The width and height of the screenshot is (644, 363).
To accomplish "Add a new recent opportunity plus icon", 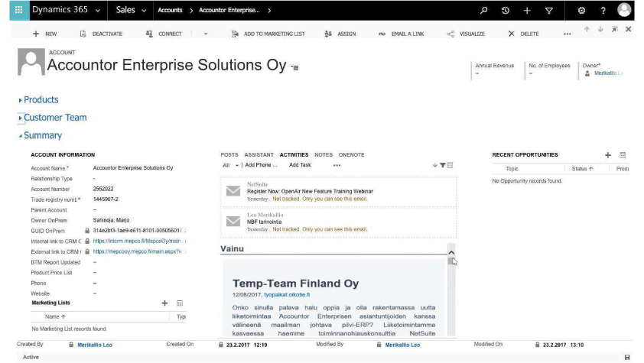I will click(608, 155).
